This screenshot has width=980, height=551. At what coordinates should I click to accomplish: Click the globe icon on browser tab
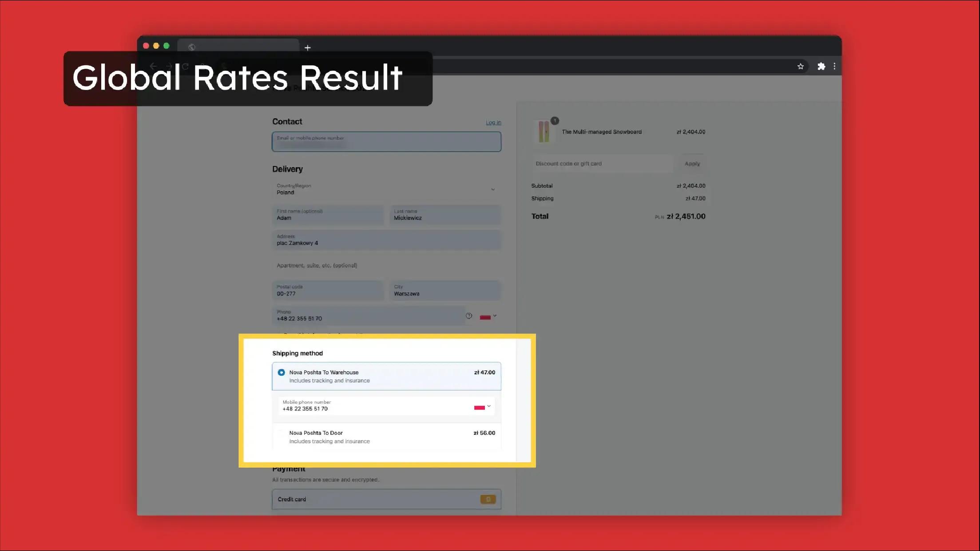tap(192, 47)
